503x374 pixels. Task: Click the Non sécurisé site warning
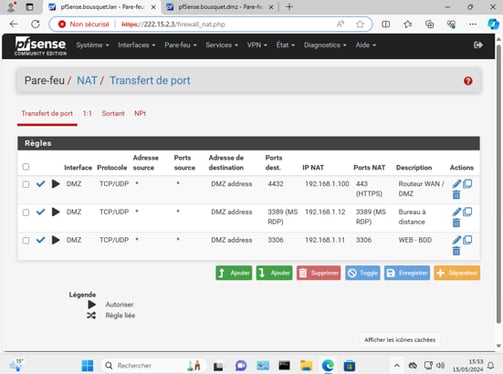(x=84, y=24)
